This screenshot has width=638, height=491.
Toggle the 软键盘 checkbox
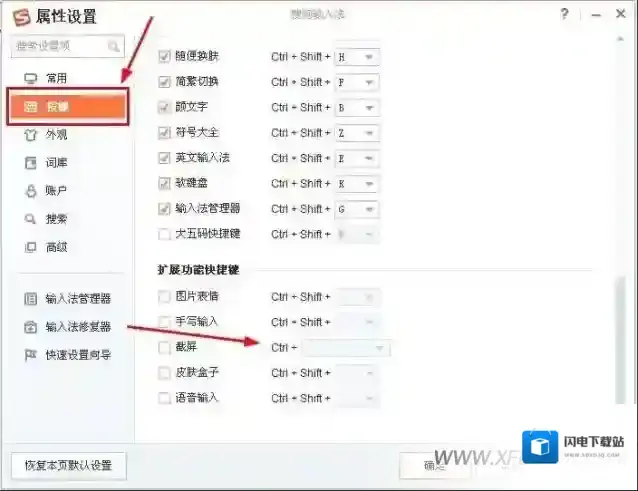point(164,183)
